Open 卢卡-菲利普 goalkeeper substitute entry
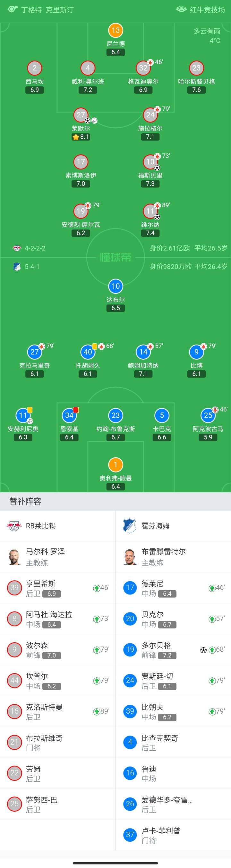231x868 pixels. coord(173,835)
